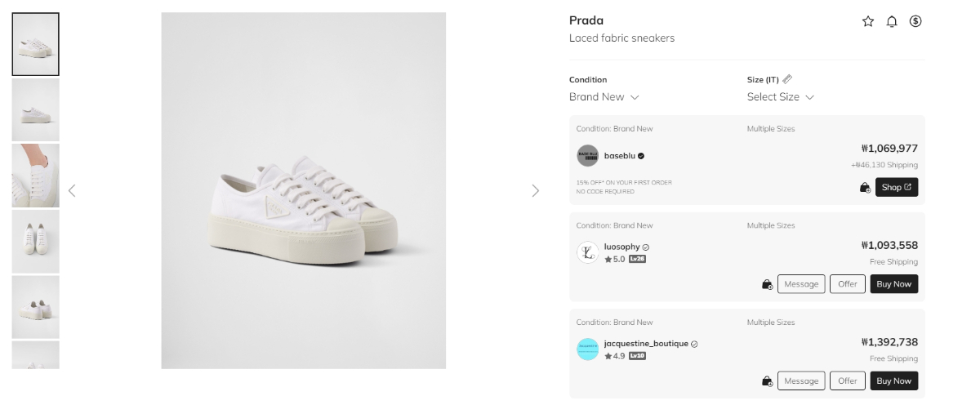Select the front-view pair thumbnail
This screenshot has height=414, width=980.
tap(36, 242)
